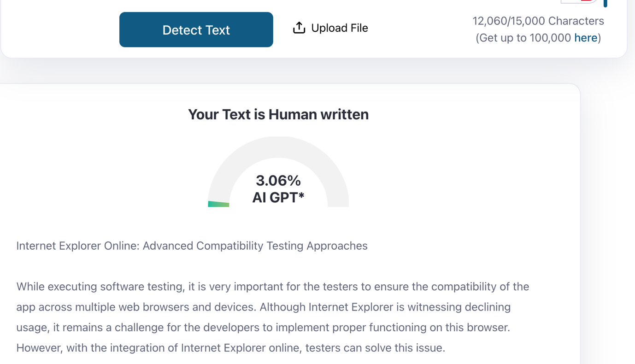Select the 'Your Text is Human written' heading
Screen dimensions: 635x364
point(278,114)
